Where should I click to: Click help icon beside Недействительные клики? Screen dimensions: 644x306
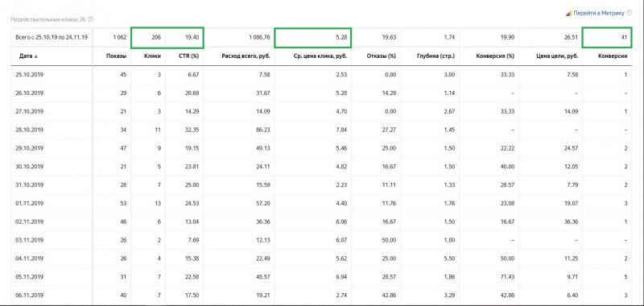(91, 19)
